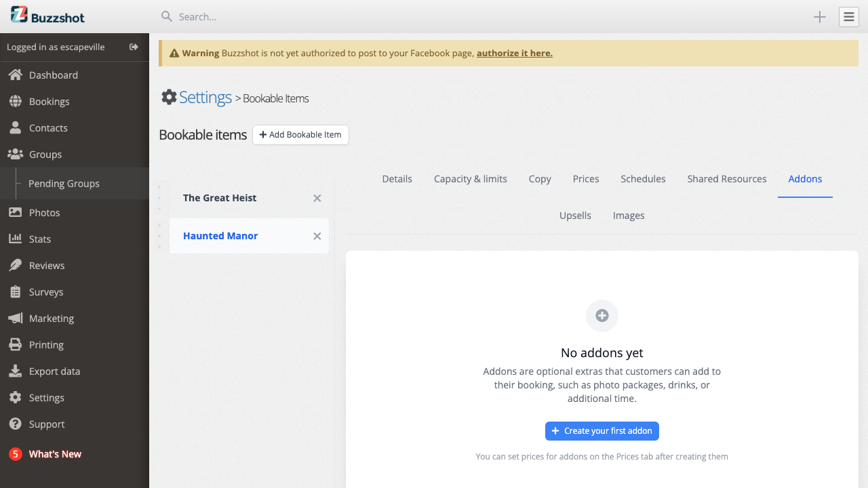Remove The Great Heist with its X

[317, 199]
